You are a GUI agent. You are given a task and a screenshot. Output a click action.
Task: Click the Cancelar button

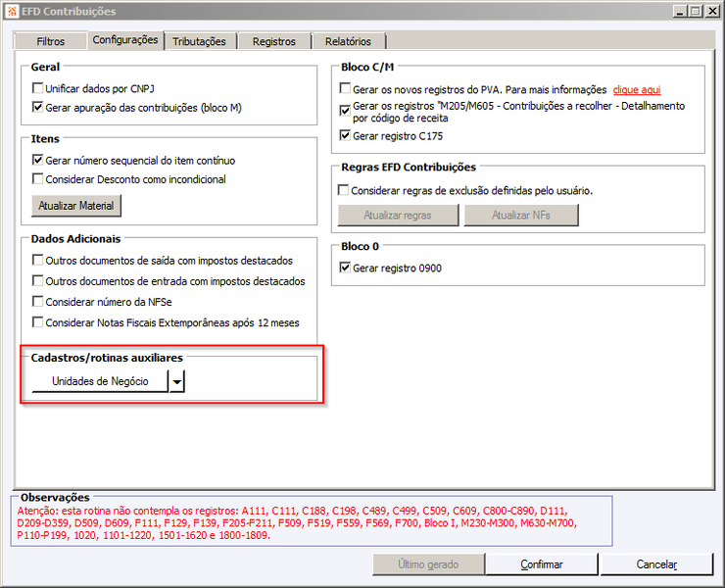click(x=656, y=564)
